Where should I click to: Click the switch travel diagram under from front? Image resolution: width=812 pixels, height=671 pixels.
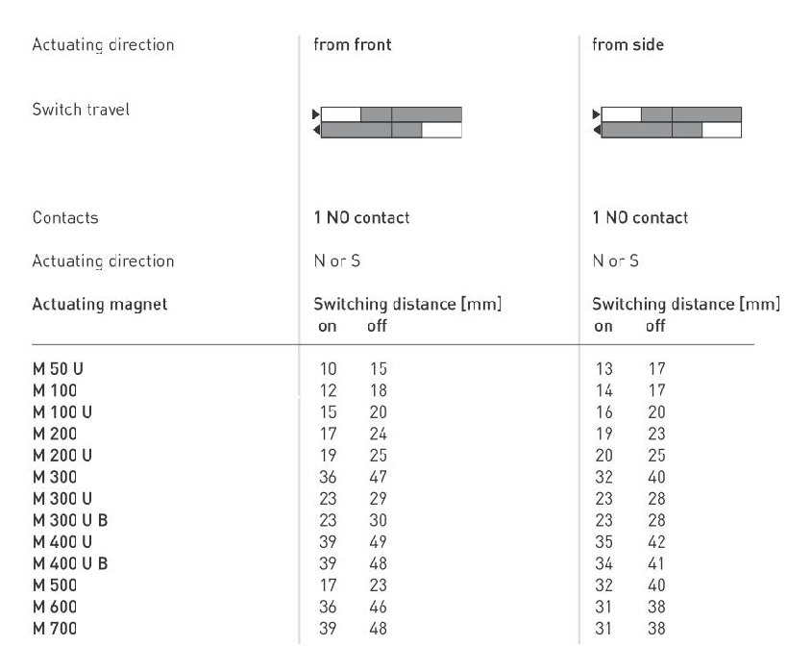point(388,122)
